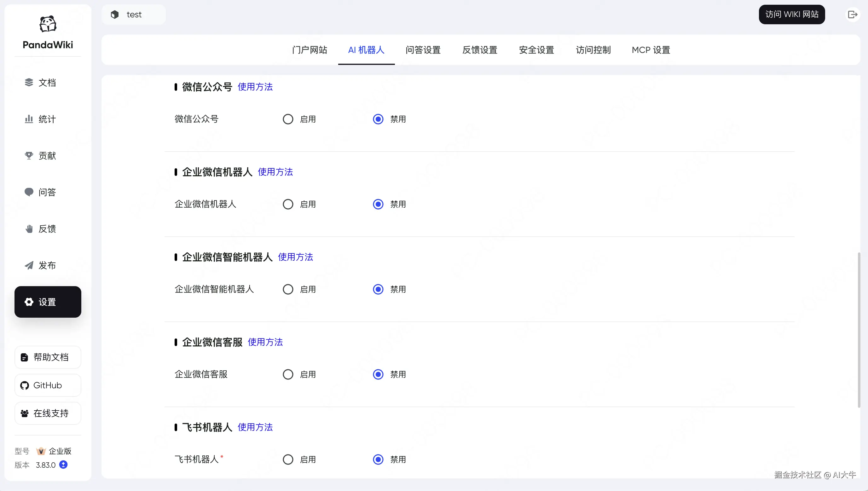Open 发布 using the paper plane icon
The image size is (868, 491).
click(29, 265)
